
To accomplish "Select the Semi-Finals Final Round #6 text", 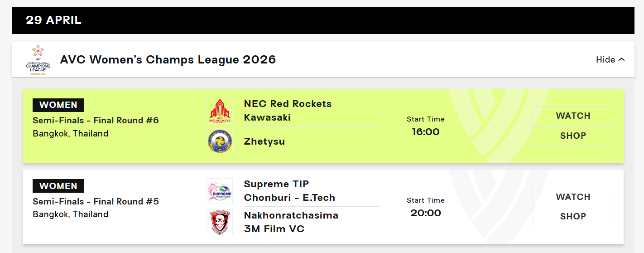I will tap(96, 121).
